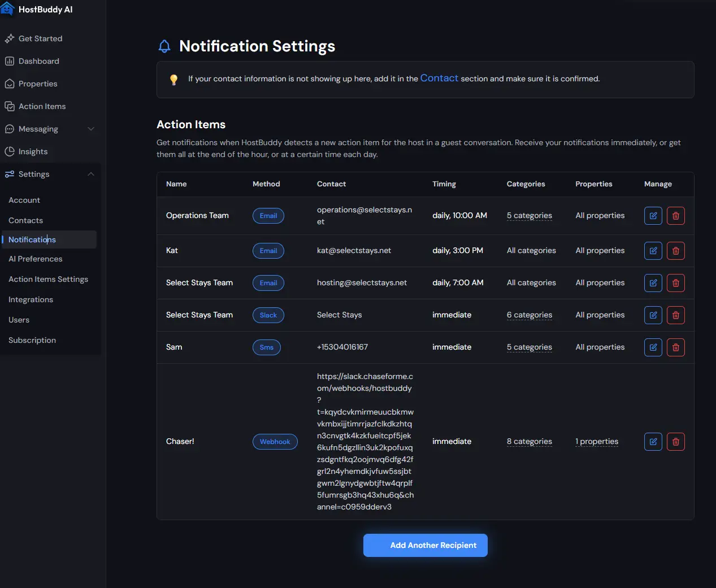This screenshot has width=716, height=588.
Task: Delete the Sam SMS recipient via trash icon
Action: (675, 347)
